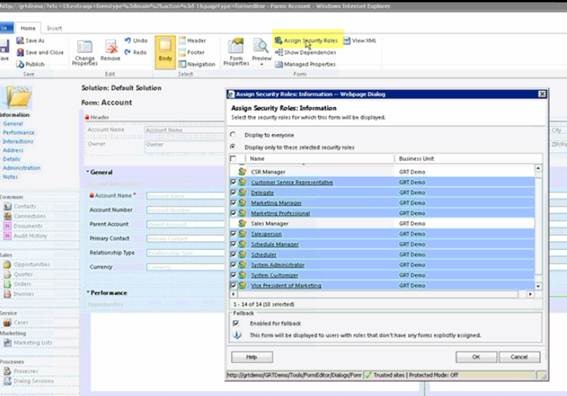567x396 pixels.
Task: Uncheck the Salesperson role checkbox
Action: [x=233, y=234]
